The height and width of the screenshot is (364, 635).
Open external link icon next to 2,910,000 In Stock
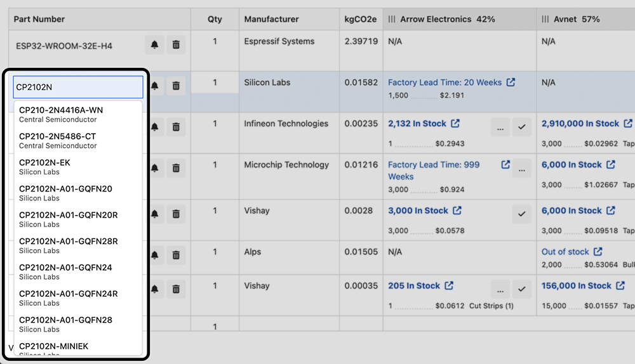[x=628, y=124]
